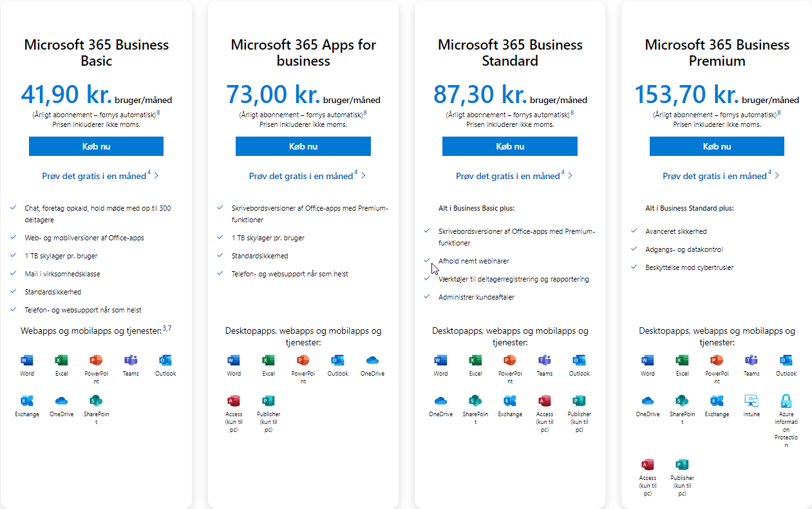This screenshot has height=509, width=812.
Task: Click the Access icon in Apps for business
Action: pyautogui.click(x=234, y=401)
